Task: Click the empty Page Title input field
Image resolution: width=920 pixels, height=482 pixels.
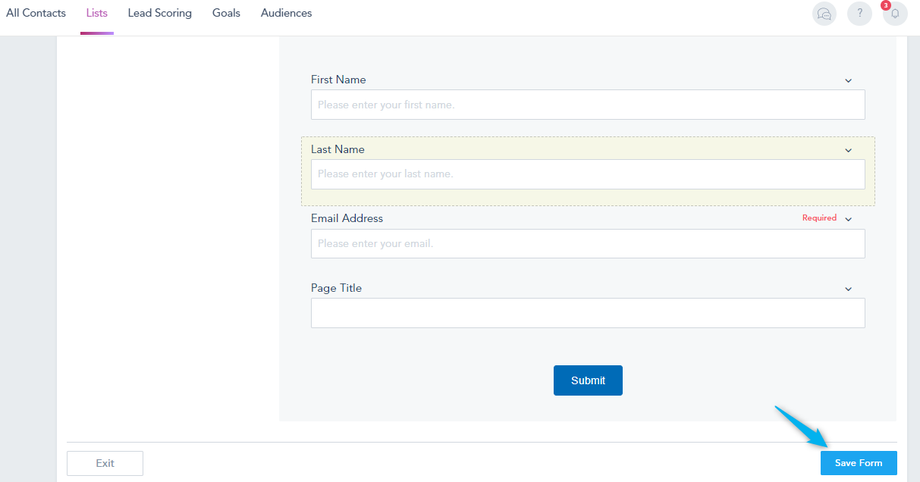Action: [x=587, y=313]
